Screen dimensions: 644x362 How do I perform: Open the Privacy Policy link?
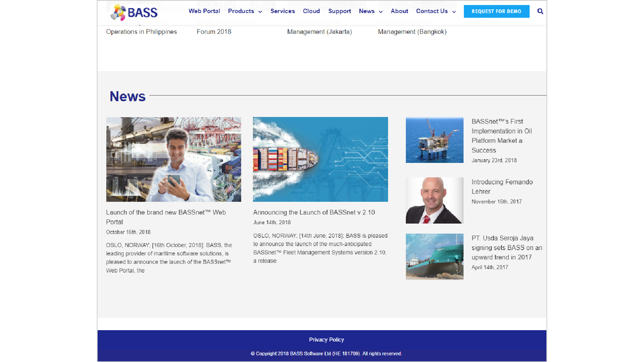click(x=327, y=340)
